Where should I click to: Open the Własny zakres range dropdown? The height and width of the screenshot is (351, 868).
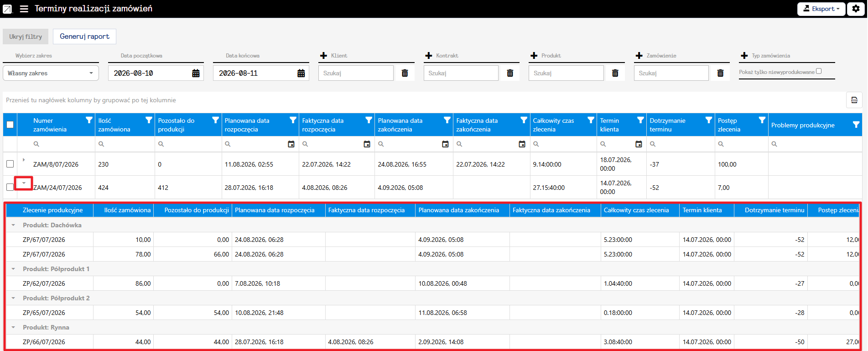pyautogui.click(x=51, y=73)
